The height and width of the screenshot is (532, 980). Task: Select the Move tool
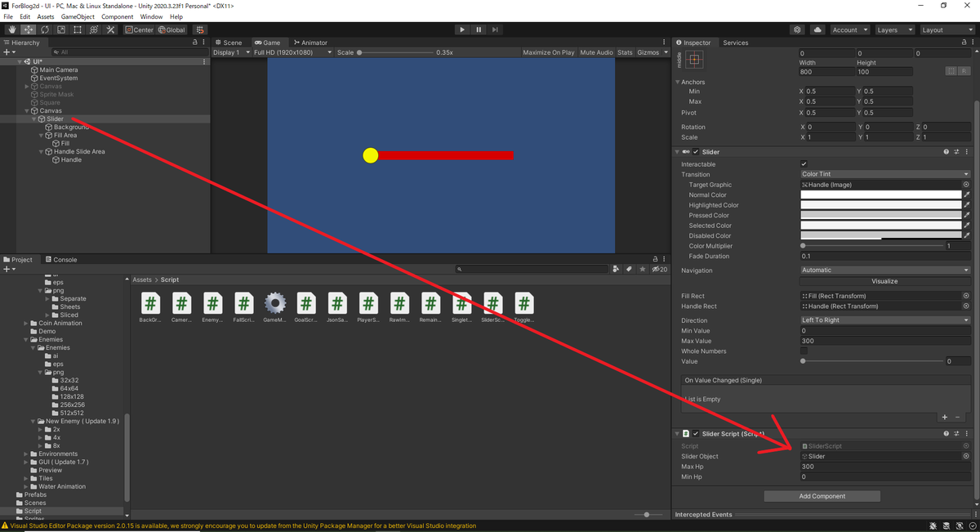point(27,29)
